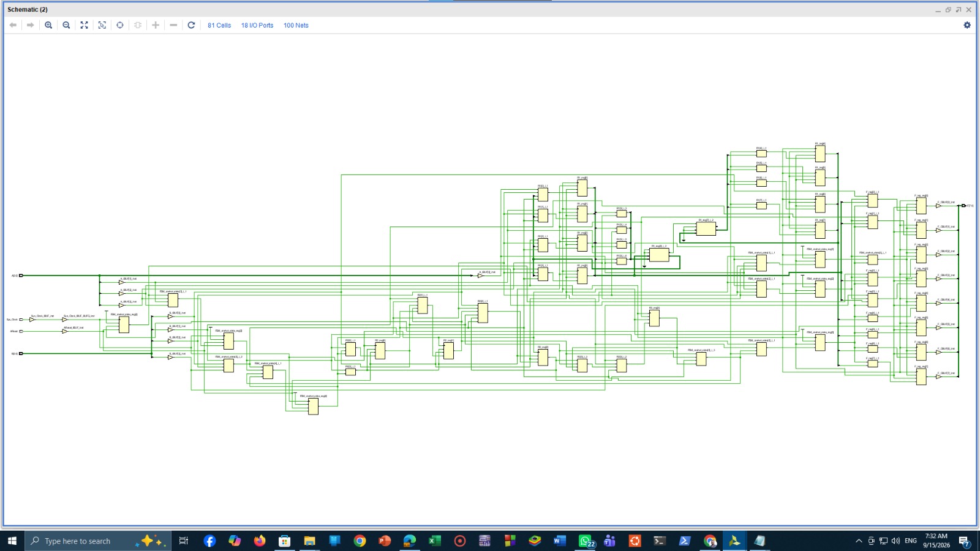The width and height of the screenshot is (980, 551).
Task: Click the minus collapse icon in toolbar
Action: click(173, 25)
